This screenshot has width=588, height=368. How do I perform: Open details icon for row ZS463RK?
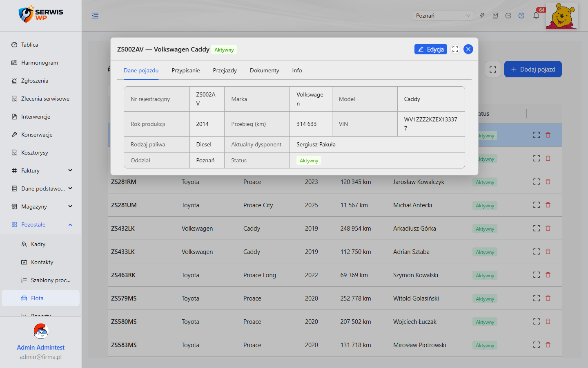[x=537, y=275]
